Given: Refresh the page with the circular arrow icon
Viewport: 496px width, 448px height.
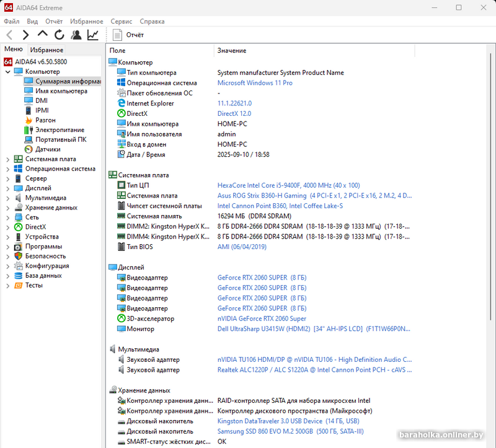Looking at the screenshot, I should [59, 35].
